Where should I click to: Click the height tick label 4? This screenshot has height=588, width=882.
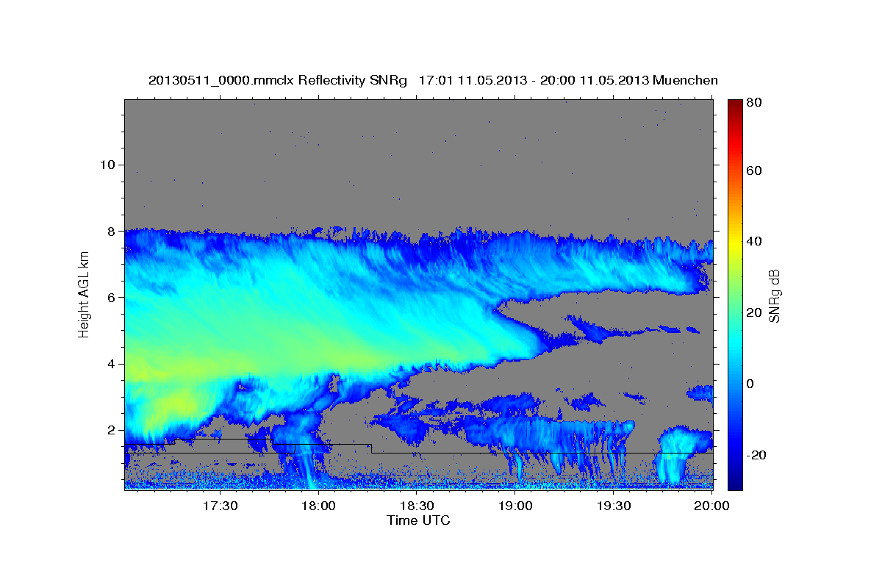tap(110, 363)
